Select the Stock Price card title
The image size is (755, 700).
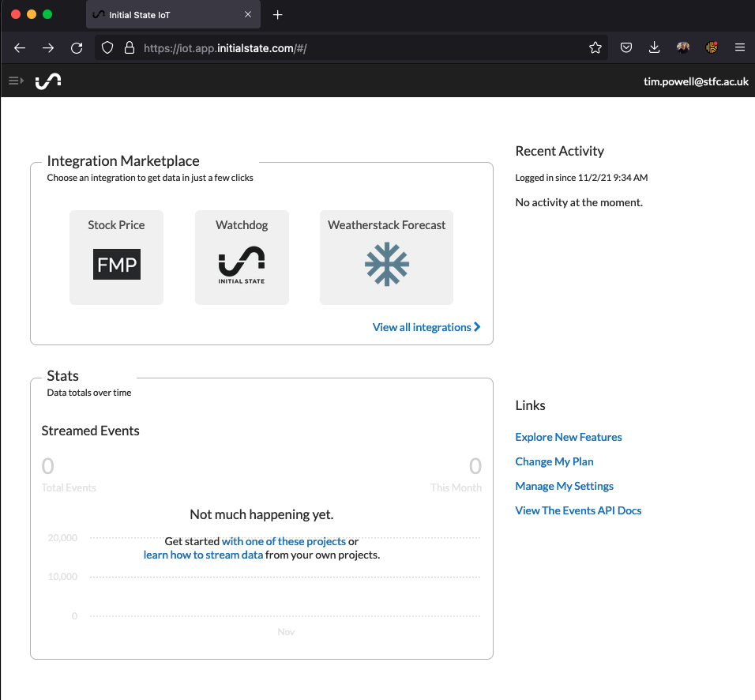point(116,225)
